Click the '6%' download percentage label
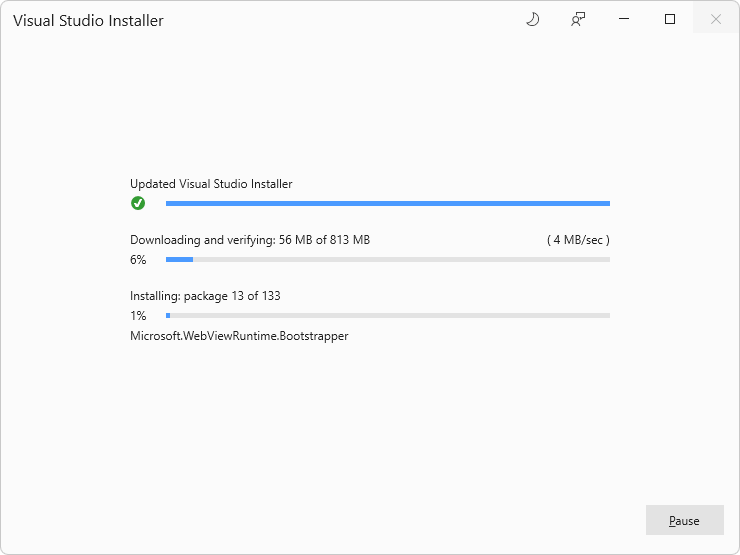Screen dimensions: 740x555 pos(138,260)
